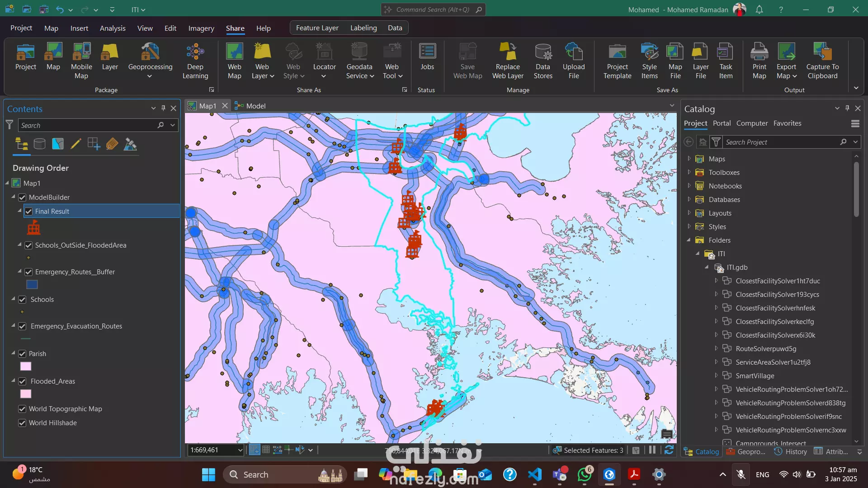The height and width of the screenshot is (488, 868).
Task: Expand the Maps node in Catalog
Action: coord(689,159)
